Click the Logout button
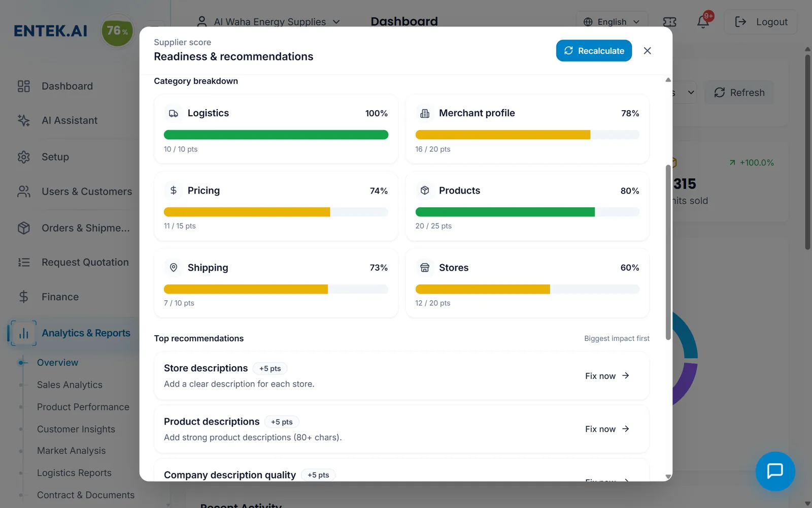Screen dimensions: 812x508 tap(761, 22)
